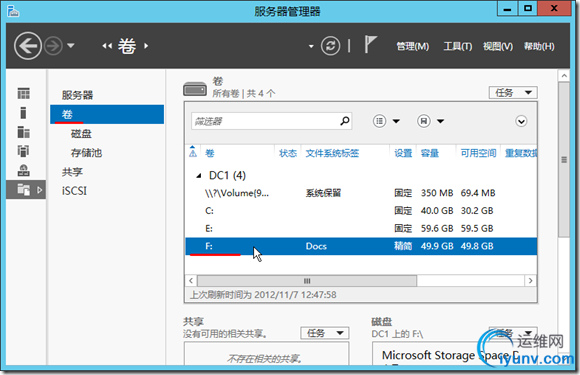Select 服务器 in the navigation pane
This screenshot has height=375, width=580.
click(x=77, y=95)
